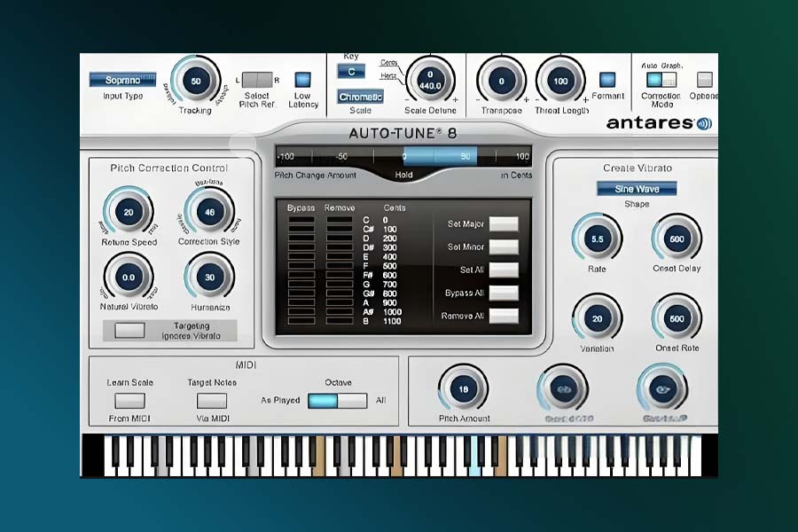Check the Bypass box for note A
This screenshot has height=532, width=798.
301,302
